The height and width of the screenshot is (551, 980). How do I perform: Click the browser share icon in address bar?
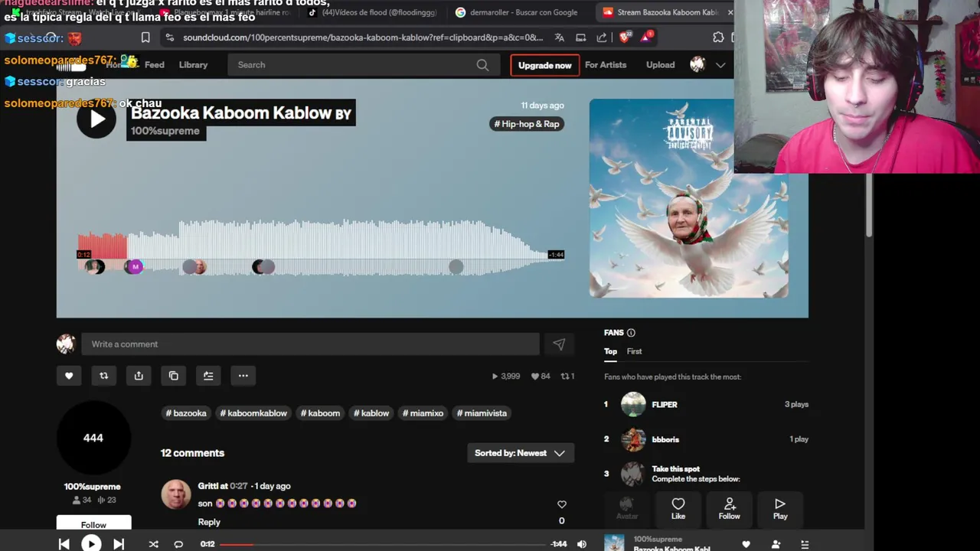[602, 37]
